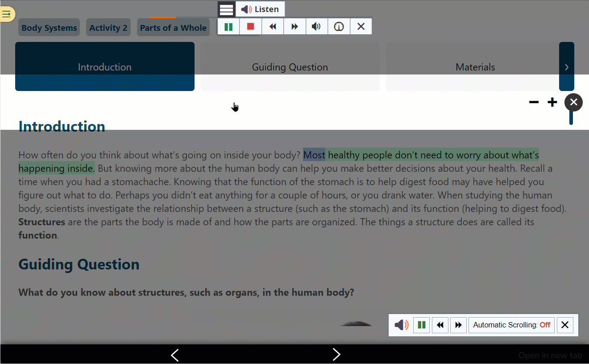The height and width of the screenshot is (364, 589).
Task: Expand more tabs with right chevron
Action: coord(566,67)
